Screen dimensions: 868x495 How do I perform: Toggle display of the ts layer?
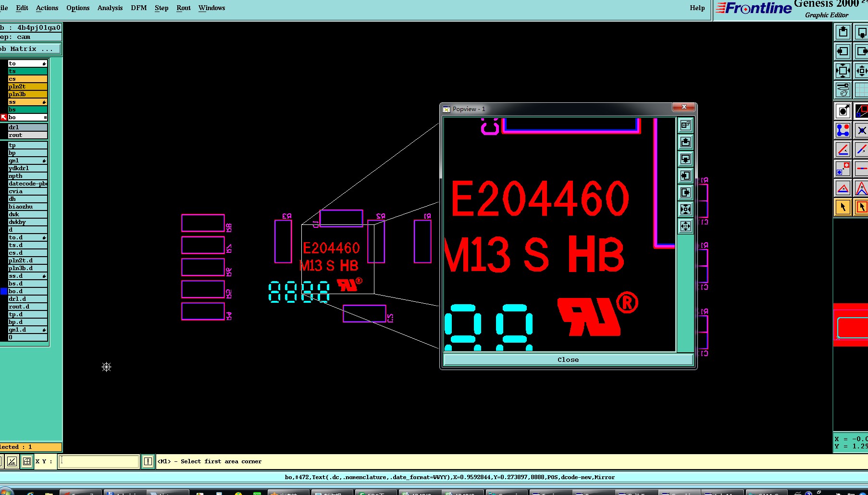(x=28, y=71)
